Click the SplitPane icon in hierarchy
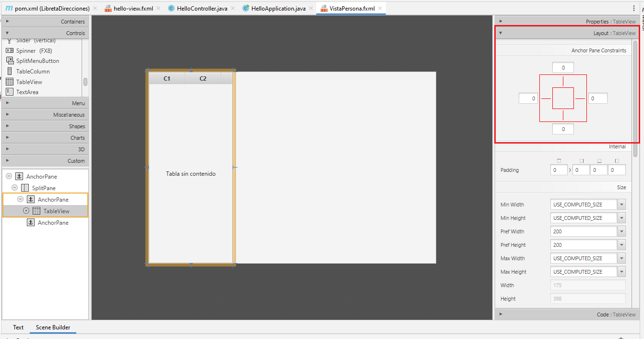 pos(25,188)
